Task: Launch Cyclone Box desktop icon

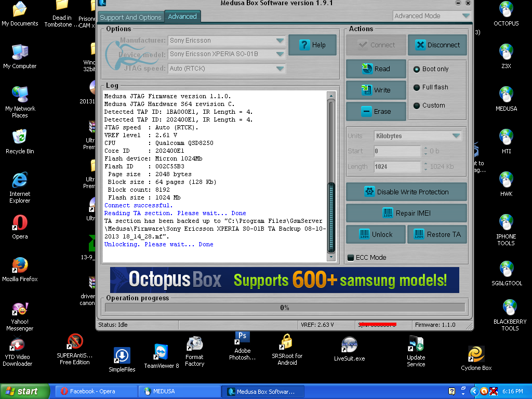Action: pyautogui.click(x=476, y=358)
